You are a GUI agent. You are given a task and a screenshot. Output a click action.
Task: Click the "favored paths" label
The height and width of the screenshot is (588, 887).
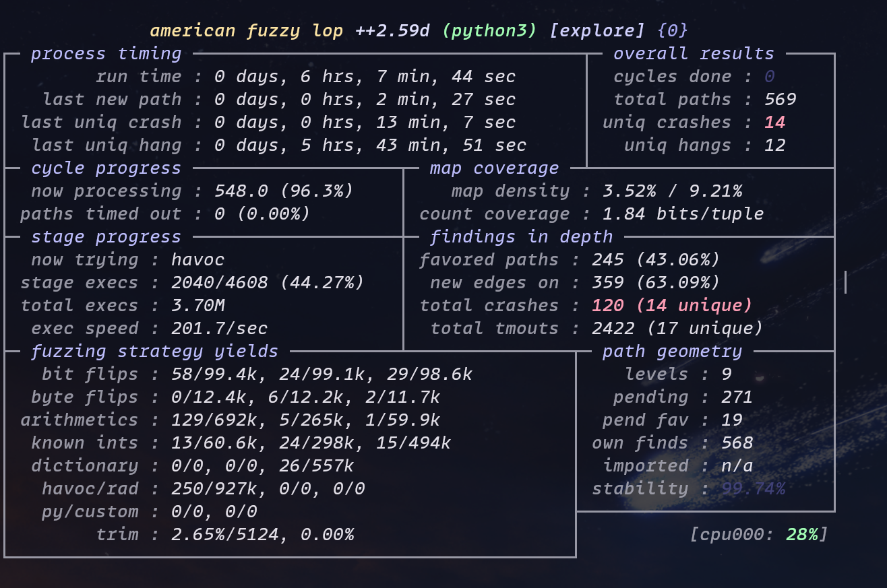489,260
